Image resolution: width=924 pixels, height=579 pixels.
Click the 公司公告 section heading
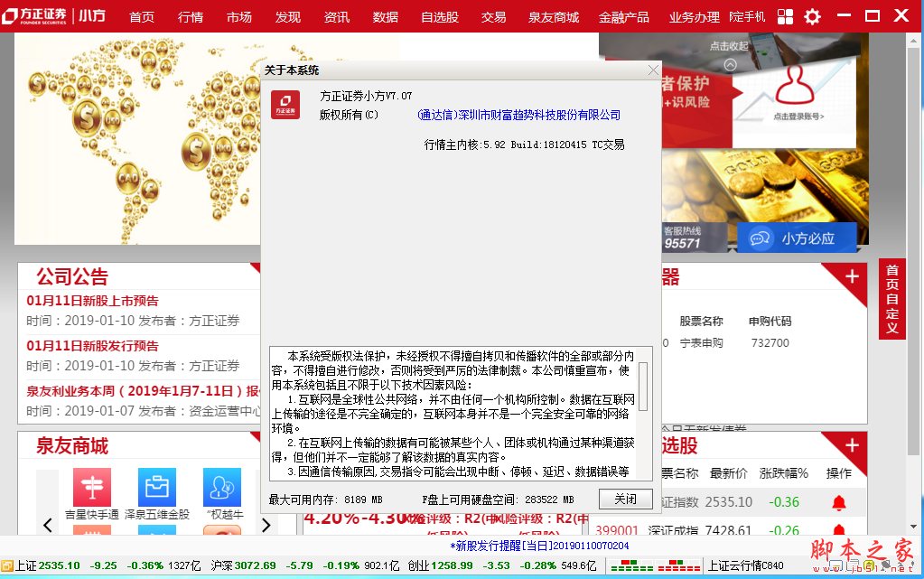72,276
